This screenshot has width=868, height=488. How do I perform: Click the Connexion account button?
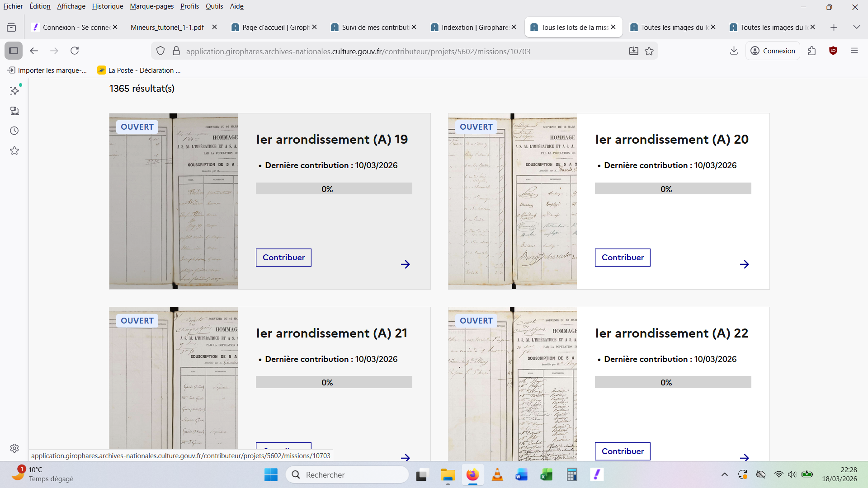773,51
